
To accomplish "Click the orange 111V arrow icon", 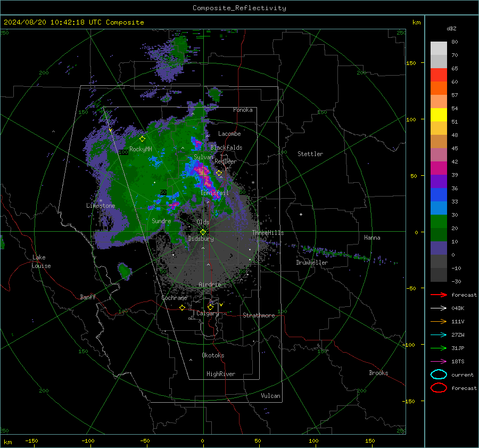I will coord(439,321).
